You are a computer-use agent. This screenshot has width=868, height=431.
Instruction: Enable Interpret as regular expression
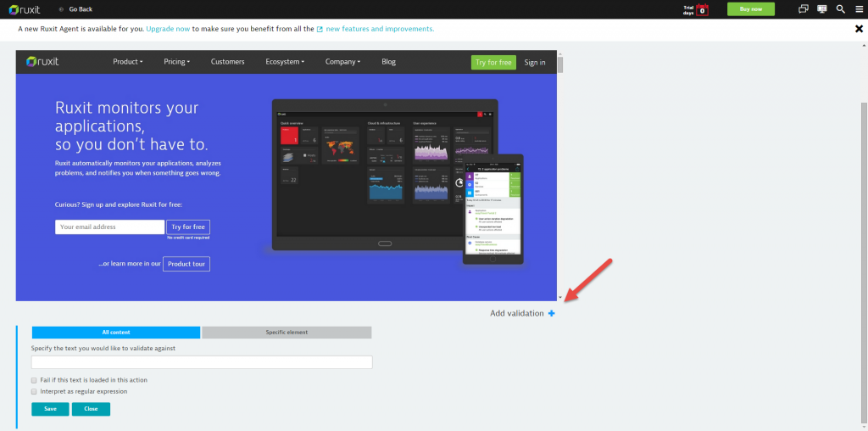pyautogui.click(x=34, y=391)
